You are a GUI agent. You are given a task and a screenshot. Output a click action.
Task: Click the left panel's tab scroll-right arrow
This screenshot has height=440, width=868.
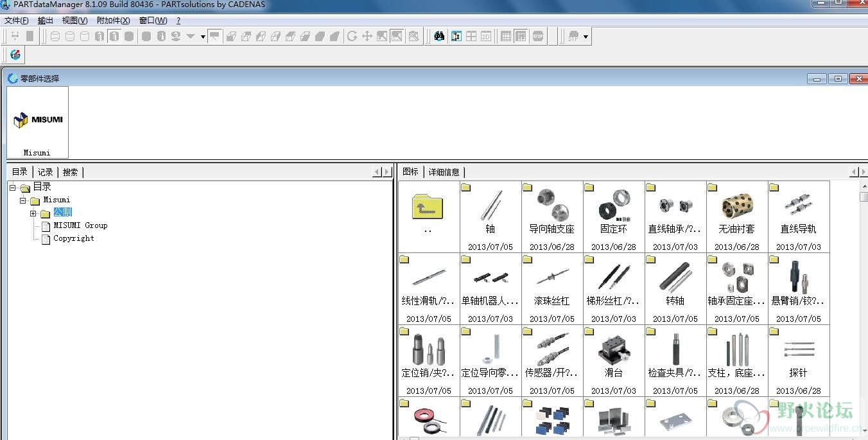387,172
